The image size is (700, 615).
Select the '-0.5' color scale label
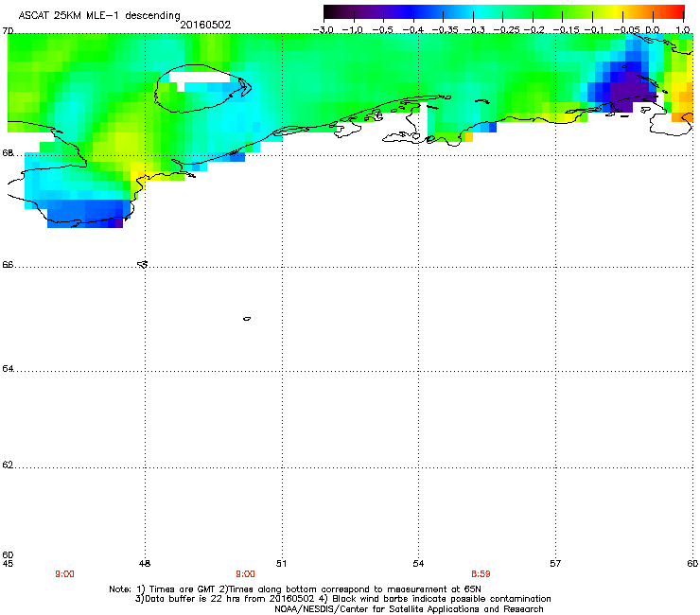(x=382, y=30)
